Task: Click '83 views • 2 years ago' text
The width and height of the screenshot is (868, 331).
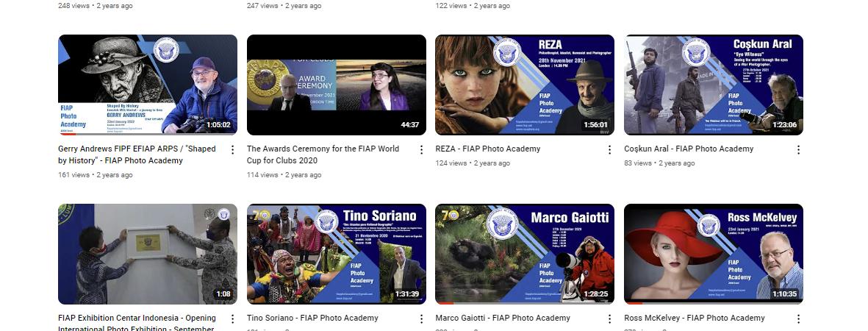Action: point(659,163)
